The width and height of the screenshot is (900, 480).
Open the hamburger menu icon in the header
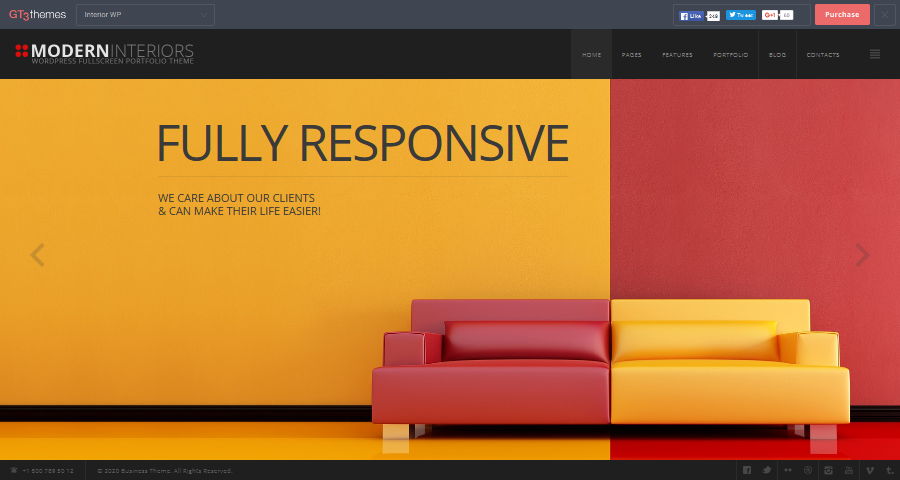pyautogui.click(x=875, y=54)
